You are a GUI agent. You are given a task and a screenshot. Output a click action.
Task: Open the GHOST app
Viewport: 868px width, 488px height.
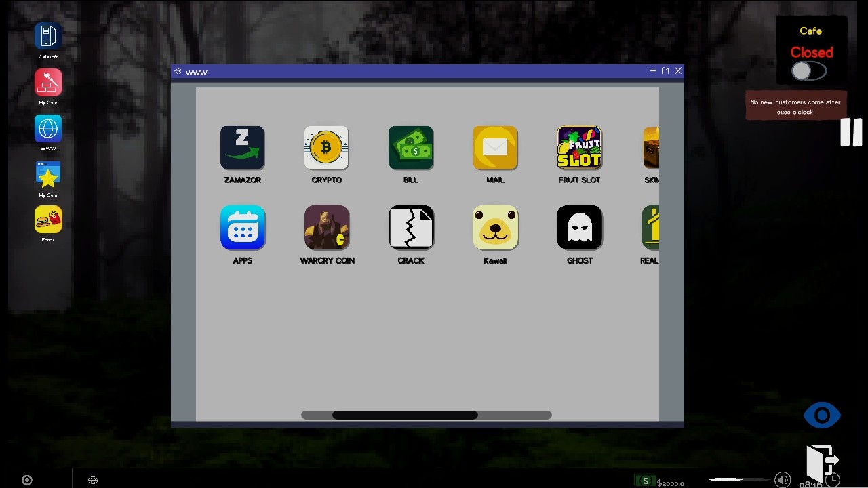[579, 228]
